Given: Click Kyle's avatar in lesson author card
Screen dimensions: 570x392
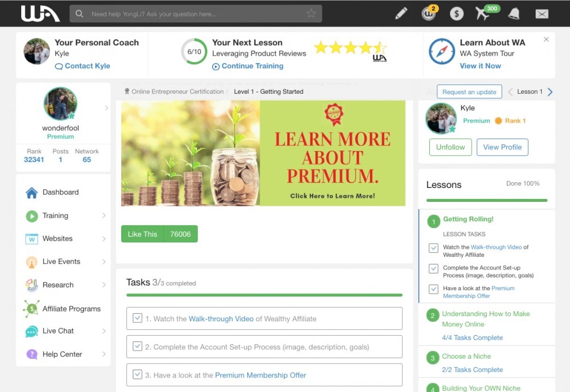Looking at the screenshot, I should coord(441,118).
